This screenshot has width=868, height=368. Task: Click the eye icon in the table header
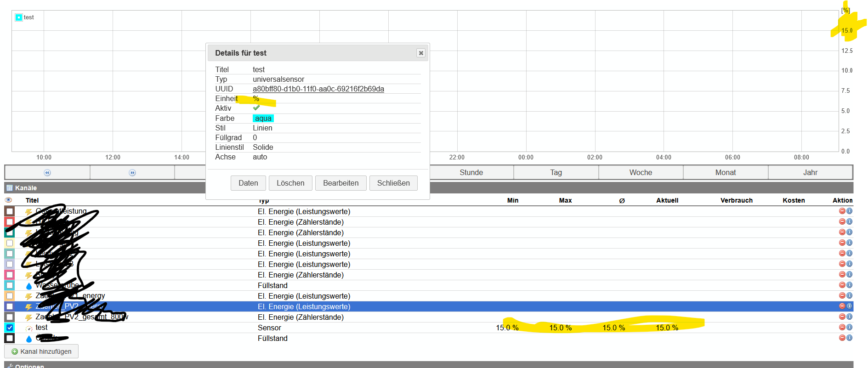coord(8,200)
